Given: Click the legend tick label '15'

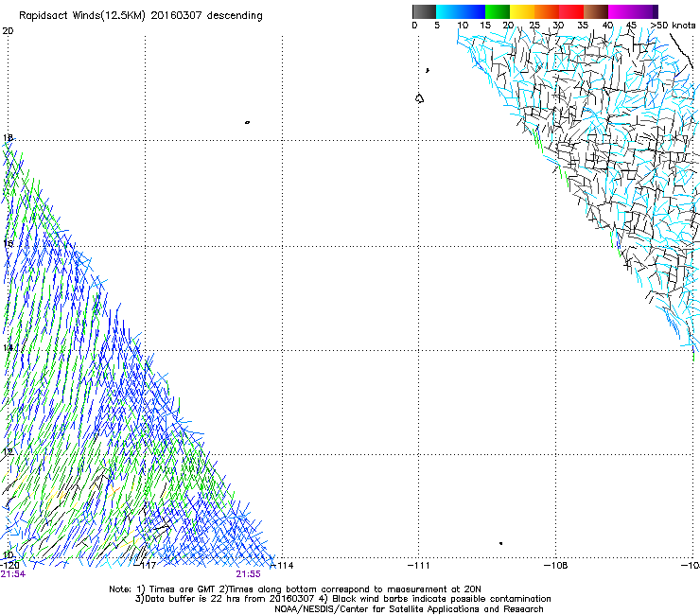Looking at the screenshot, I should coord(485,26).
